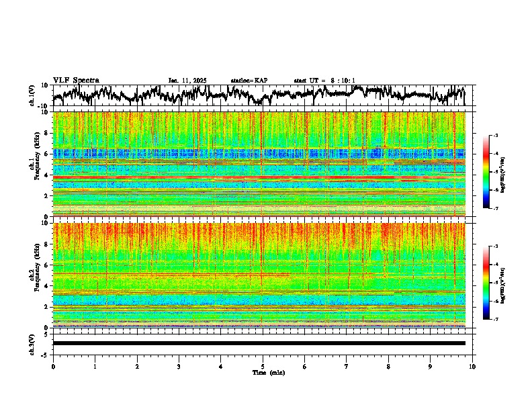This screenshot has width=532, height=411.
Task: Click the "6" tick on the time axis
Action: coord(304,367)
